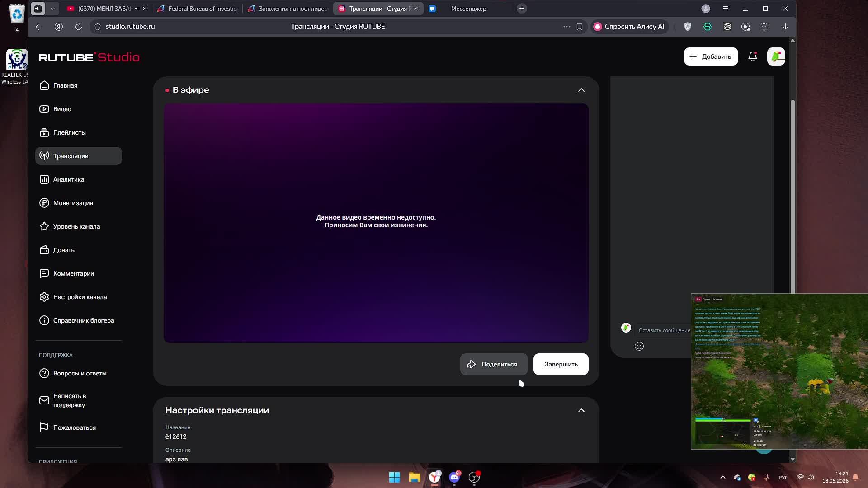Image resolution: width=868 pixels, height=488 pixels.
Task: Open the channel avatar menu
Action: pyautogui.click(x=776, y=56)
